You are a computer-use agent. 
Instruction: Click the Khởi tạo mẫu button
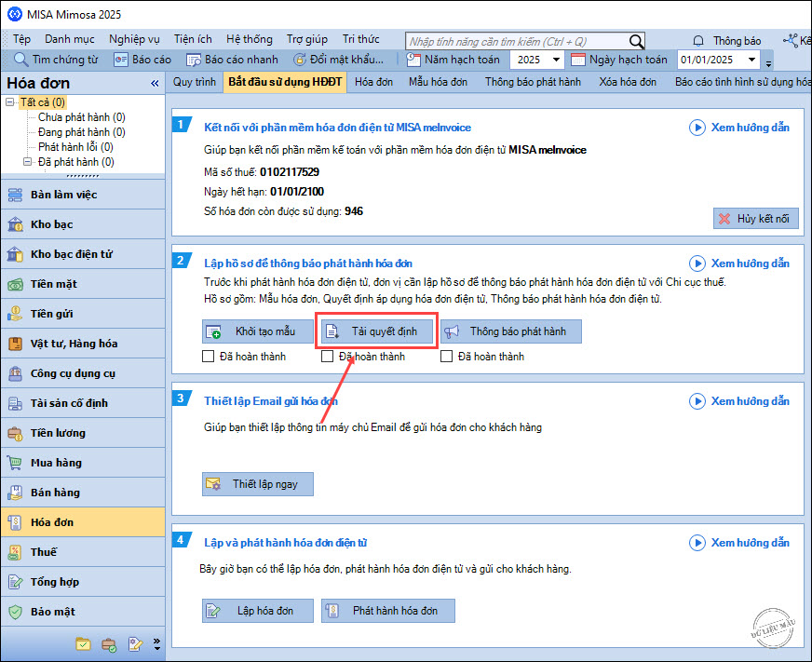pos(258,331)
